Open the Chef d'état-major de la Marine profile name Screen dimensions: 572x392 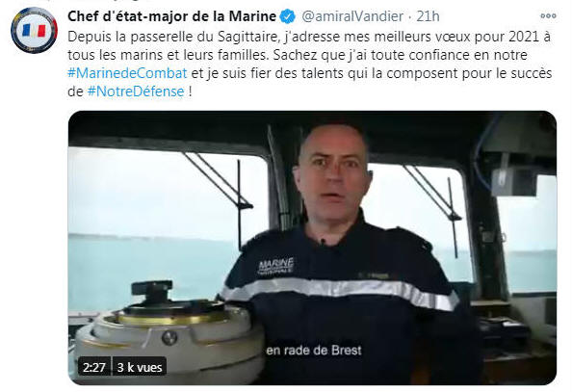point(172,16)
